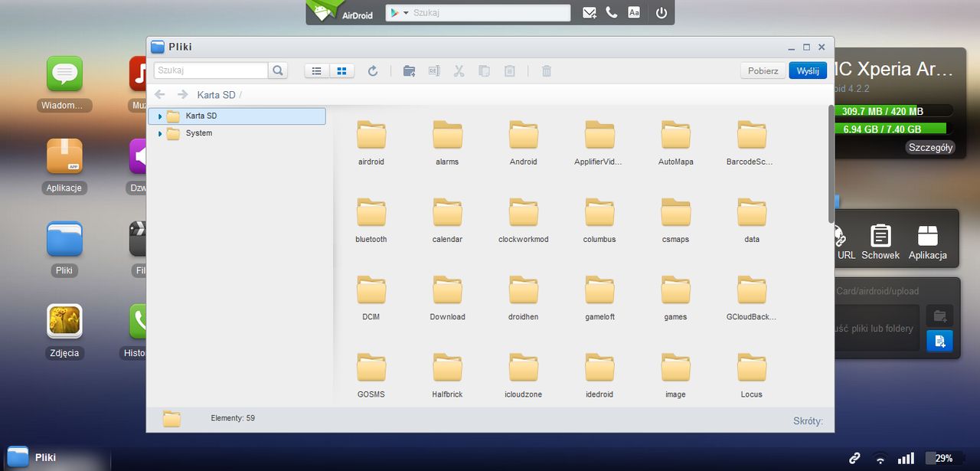This screenshot has width=980, height=471.
Task: Go forward with the right arrow
Action: click(x=182, y=94)
